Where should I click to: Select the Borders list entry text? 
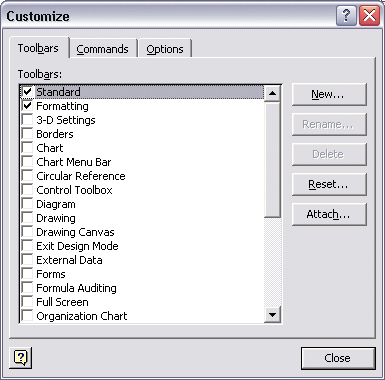(55, 134)
